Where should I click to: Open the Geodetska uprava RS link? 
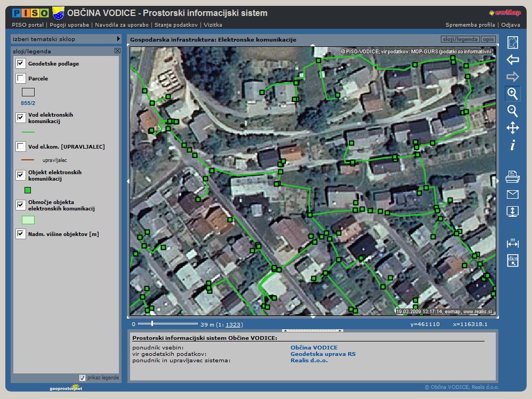click(x=323, y=354)
